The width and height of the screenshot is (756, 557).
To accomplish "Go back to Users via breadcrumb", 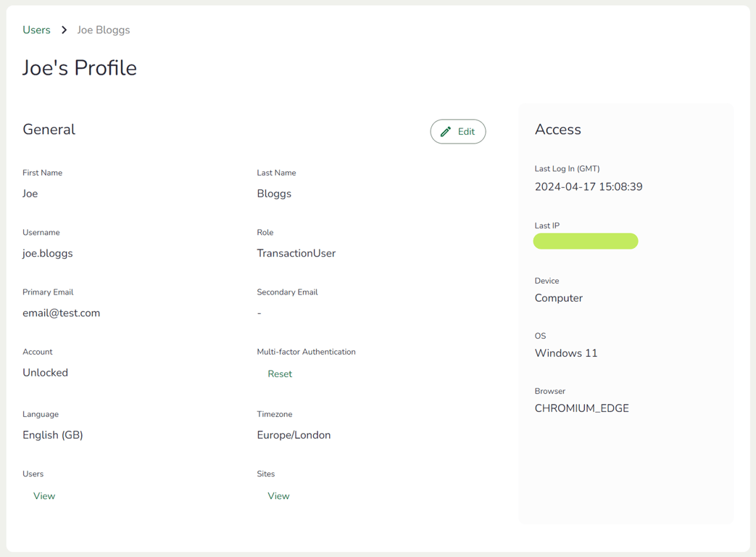I will [x=36, y=30].
